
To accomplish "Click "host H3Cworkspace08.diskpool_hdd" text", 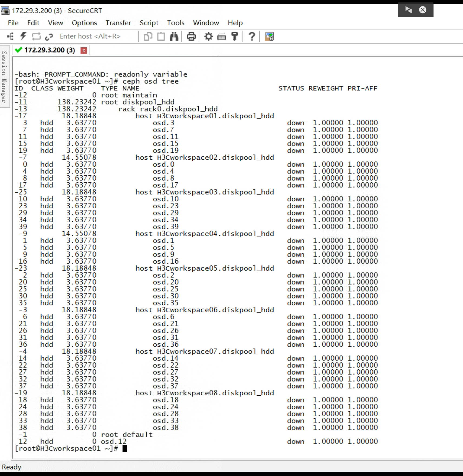I will [x=205, y=393].
